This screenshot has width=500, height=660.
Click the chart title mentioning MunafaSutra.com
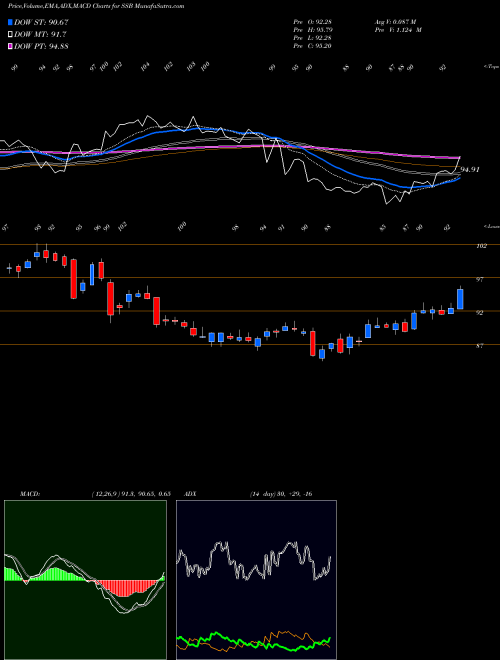click(96, 6)
